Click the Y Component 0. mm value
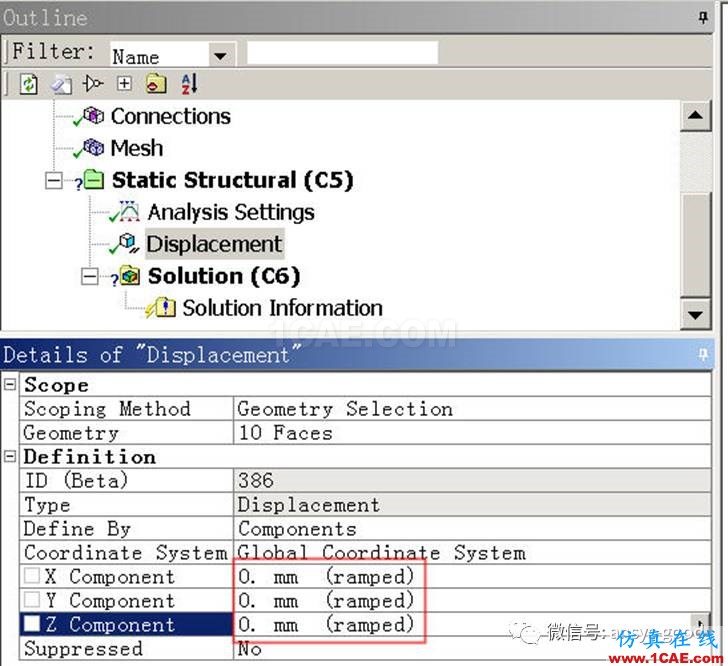This screenshot has width=728, height=666. [x=472, y=601]
